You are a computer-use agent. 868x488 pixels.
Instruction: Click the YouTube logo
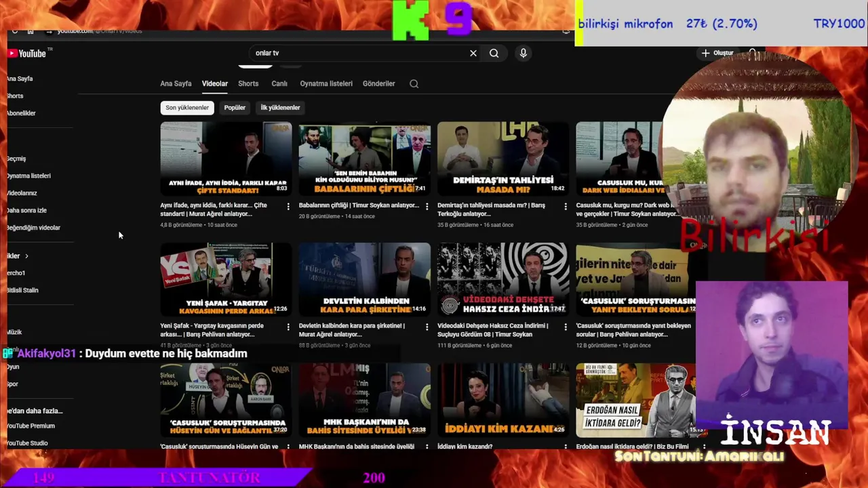pos(27,54)
